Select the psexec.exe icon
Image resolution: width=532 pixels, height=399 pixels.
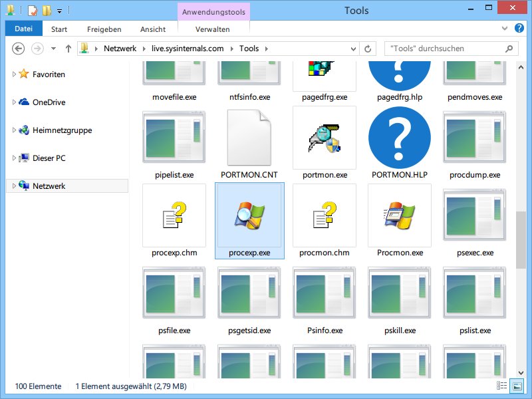pos(475,215)
